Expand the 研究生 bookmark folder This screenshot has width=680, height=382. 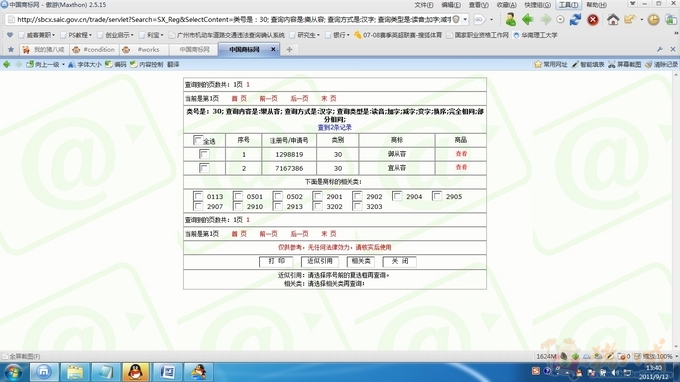point(305,35)
